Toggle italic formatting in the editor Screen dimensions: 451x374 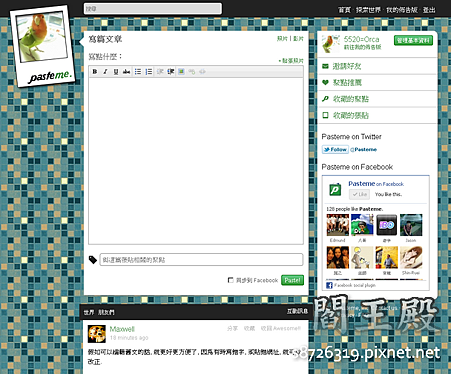105,72
